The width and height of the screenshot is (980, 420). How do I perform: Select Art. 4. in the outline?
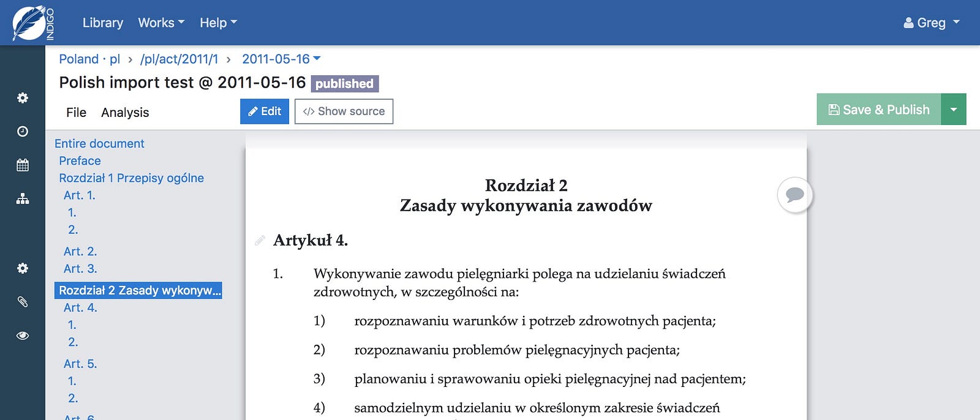click(x=80, y=307)
